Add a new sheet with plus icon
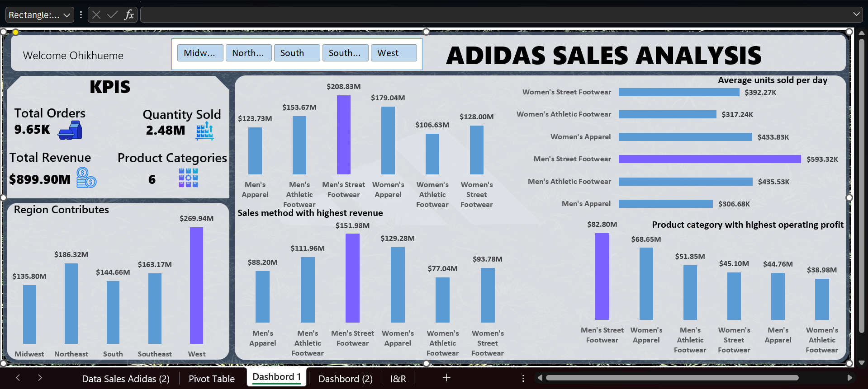This screenshot has height=389, width=868. (x=446, y=378)
